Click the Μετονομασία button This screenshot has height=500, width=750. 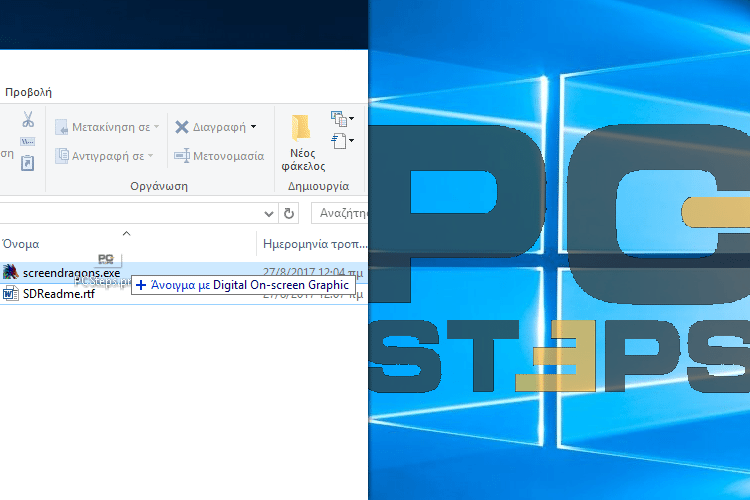pos(219,156)
